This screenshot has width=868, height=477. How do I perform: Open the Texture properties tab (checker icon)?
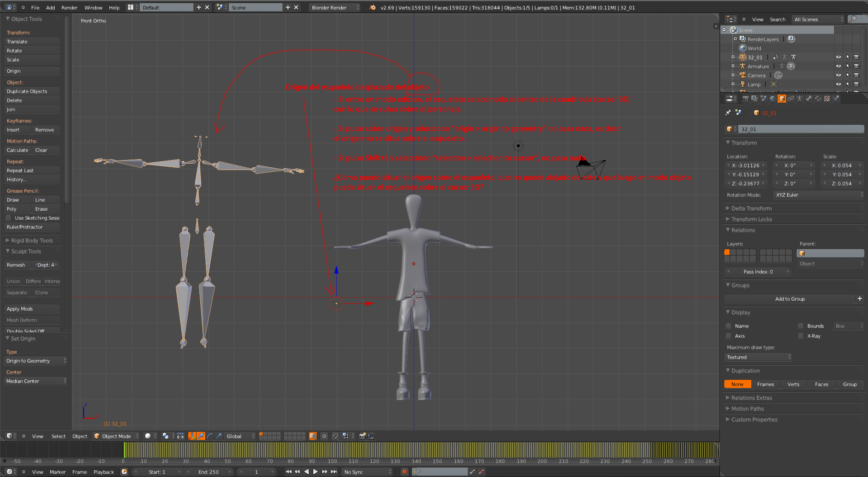click(827, 99)
